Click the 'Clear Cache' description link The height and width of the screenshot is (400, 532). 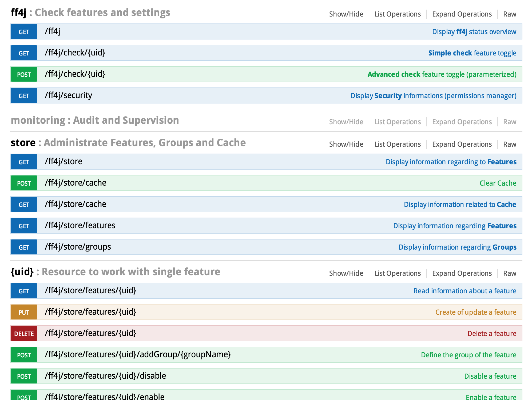498,183
